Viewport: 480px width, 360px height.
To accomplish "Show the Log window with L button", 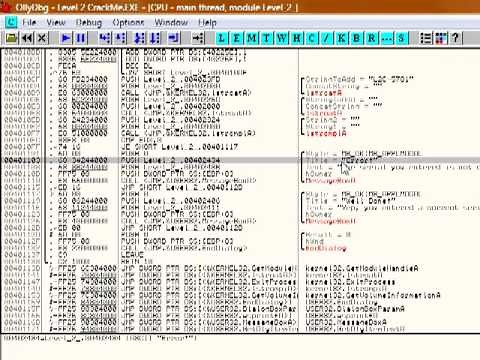I will (x=221, y=38).
